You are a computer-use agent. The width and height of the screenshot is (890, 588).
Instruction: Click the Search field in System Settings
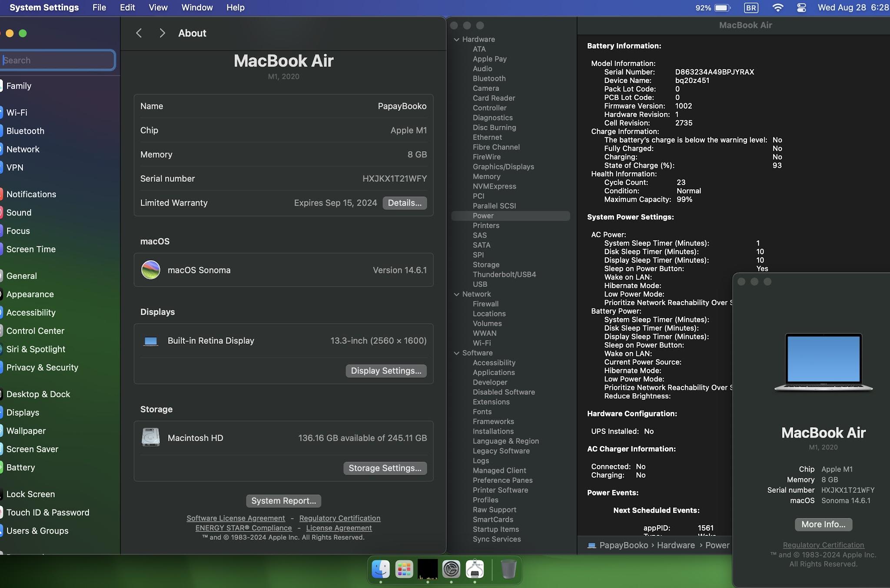[58, 60]
